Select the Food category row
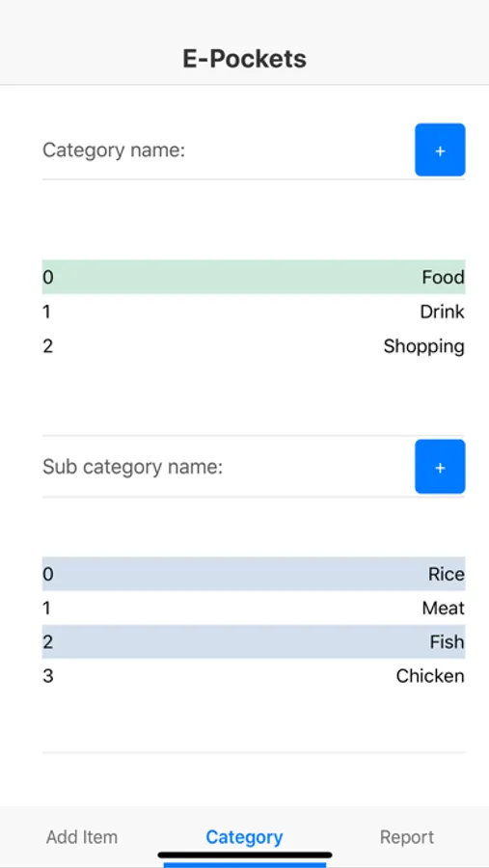The image size is (489, 868). click(x=254, y=277)
